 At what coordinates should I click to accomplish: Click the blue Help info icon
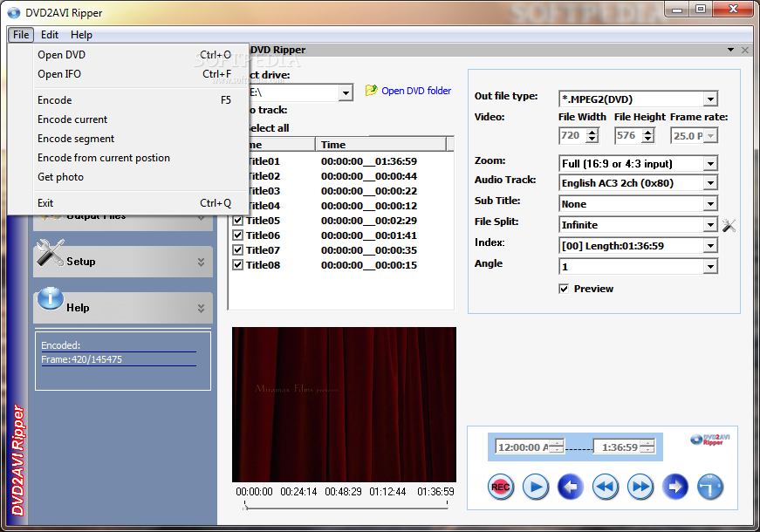click(51, 298)
